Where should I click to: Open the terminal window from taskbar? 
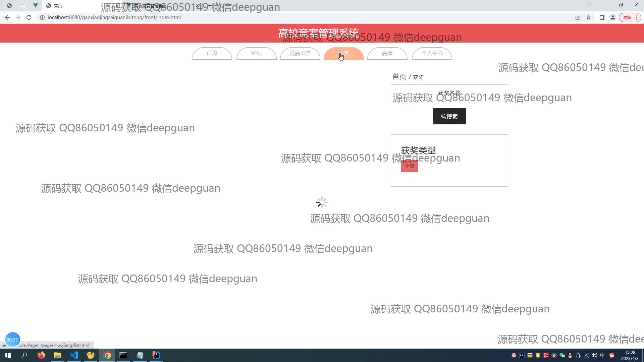pos(123,355)
